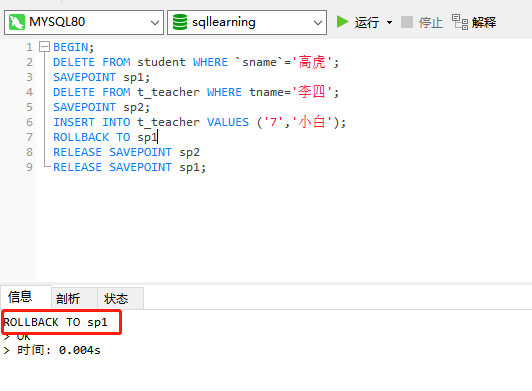Click 'RELEASE SAVEPOINT sp2' on line 8
The width and height of the screenshot is (532, 391).
(x=126, y=152)
